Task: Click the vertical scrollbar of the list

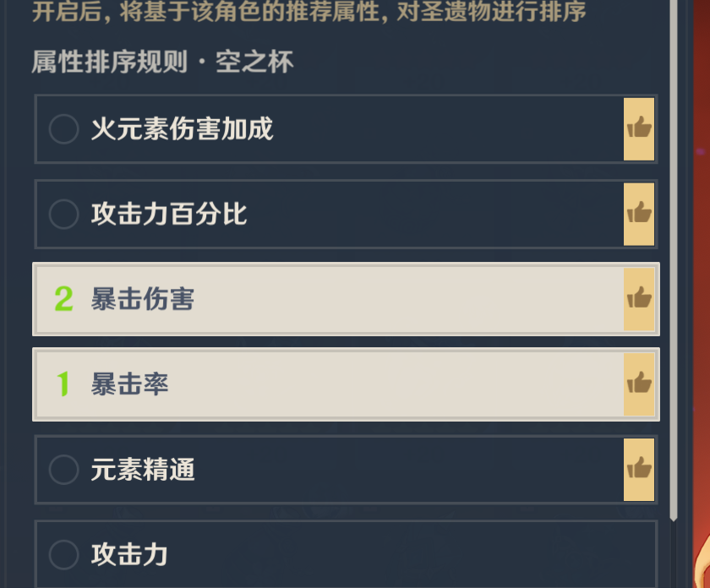Action: 674,253
